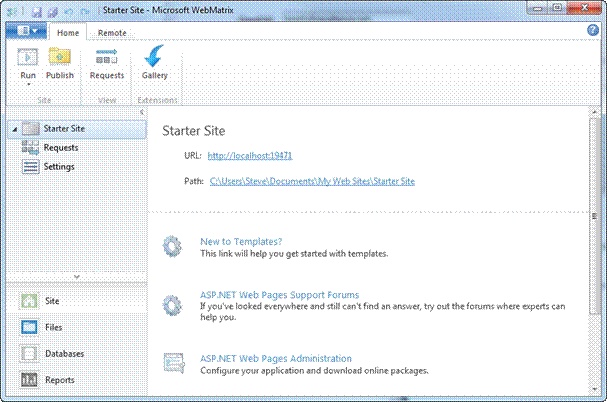Screen dimensions: 607x402
Task: Switch to the Site workspace label
Action: [x=52, y=301]
